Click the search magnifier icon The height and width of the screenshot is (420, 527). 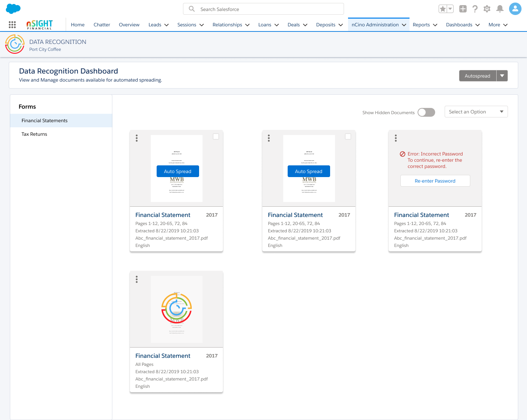tap(191, 9)
